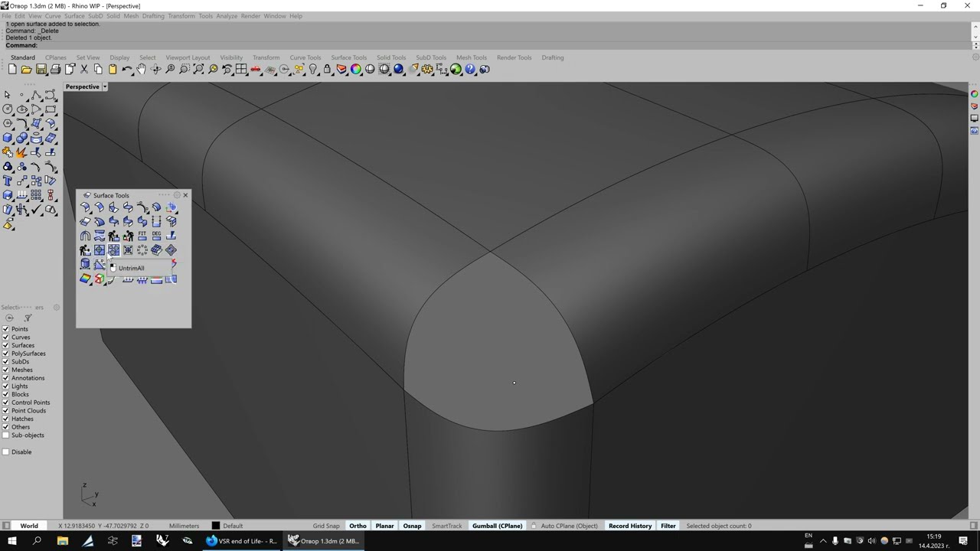This screenshot has height=551, width=980.
Task: Click the Record History button
Action: point(630,526)
